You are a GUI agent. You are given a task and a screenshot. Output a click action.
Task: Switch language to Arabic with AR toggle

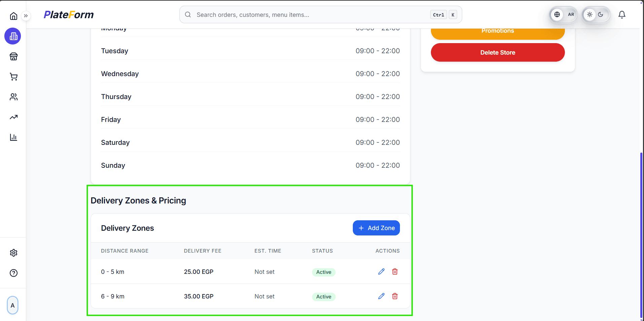click(571, 14)
